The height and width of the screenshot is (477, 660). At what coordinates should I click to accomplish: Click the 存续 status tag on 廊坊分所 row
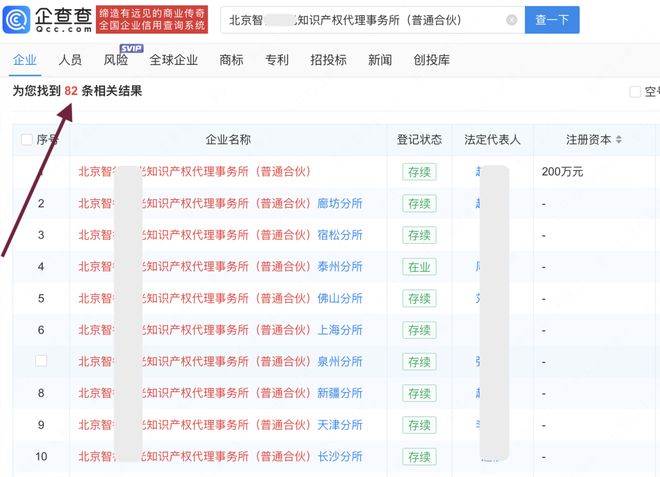(419, 204)
